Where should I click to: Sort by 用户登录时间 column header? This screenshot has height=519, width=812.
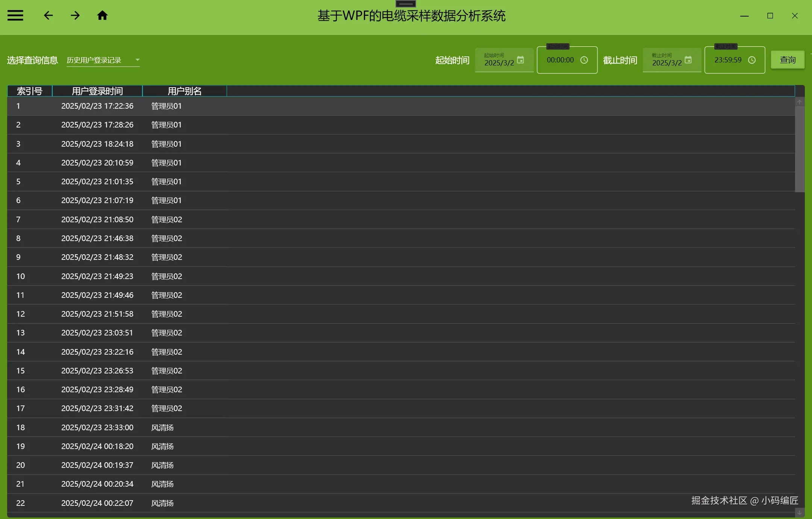[x=97, y=91]
